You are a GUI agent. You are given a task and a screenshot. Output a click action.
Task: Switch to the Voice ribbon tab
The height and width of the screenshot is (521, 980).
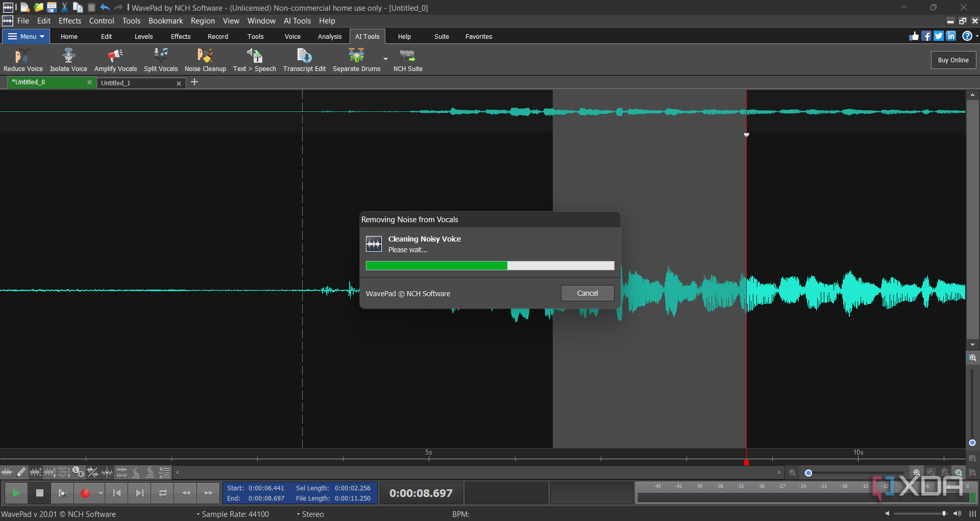(292, 36)
